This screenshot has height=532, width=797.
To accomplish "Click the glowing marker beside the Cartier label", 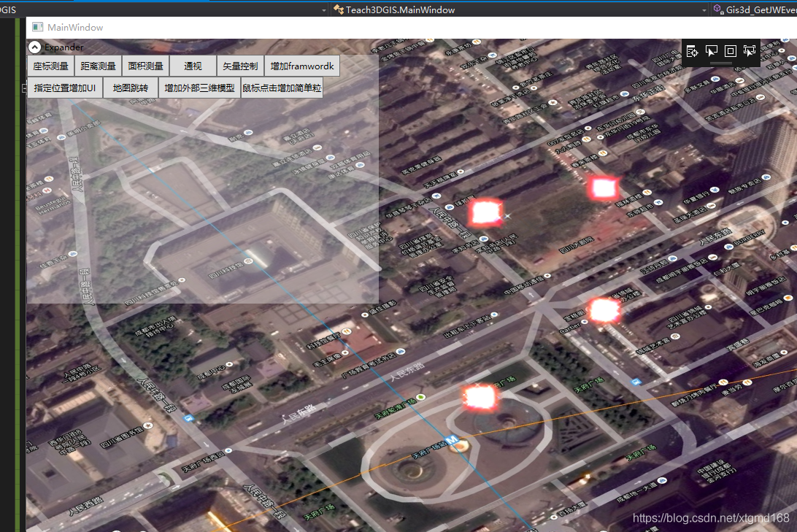I will [604, 310].
